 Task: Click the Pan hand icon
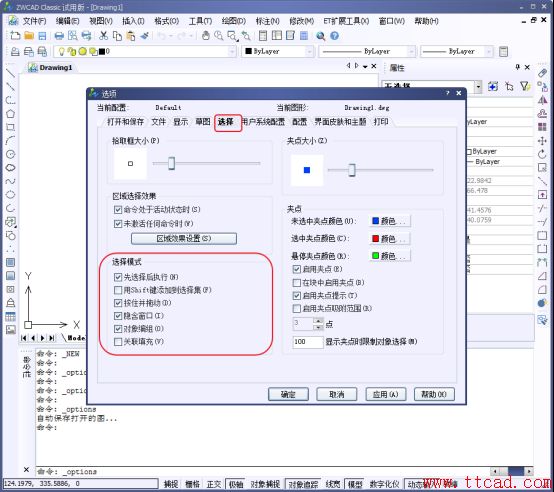coord(206,36)
